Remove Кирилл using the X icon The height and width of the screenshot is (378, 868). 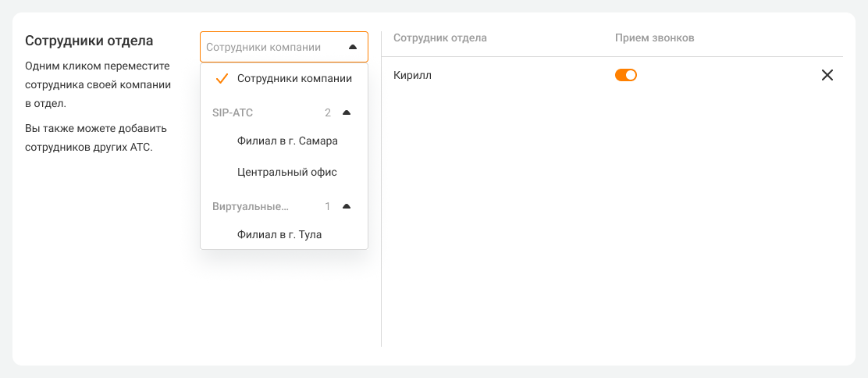[x=827, y=76]
